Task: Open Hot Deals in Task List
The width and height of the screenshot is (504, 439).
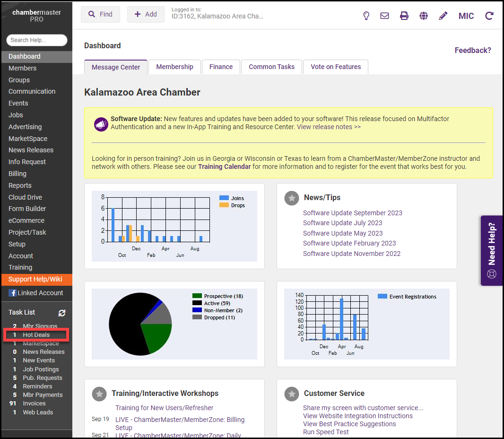Action: (x=36, y=335)
